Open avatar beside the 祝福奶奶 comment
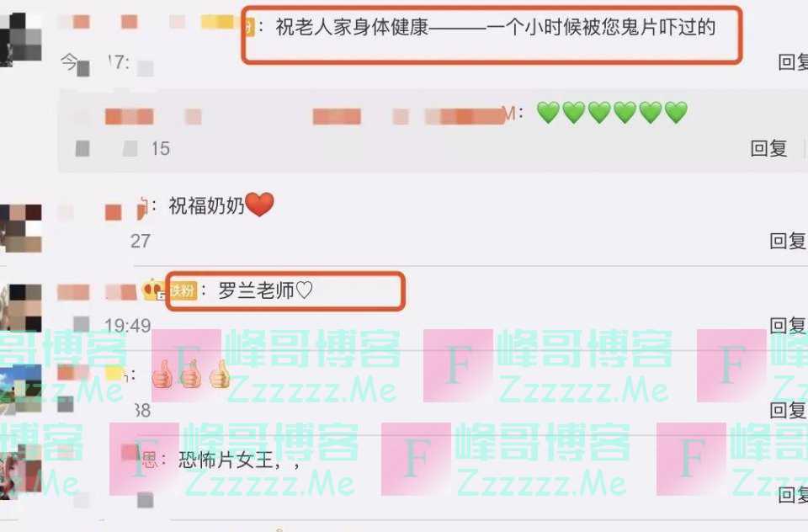This screenshot has height=532, width=808. pos(20,228)
